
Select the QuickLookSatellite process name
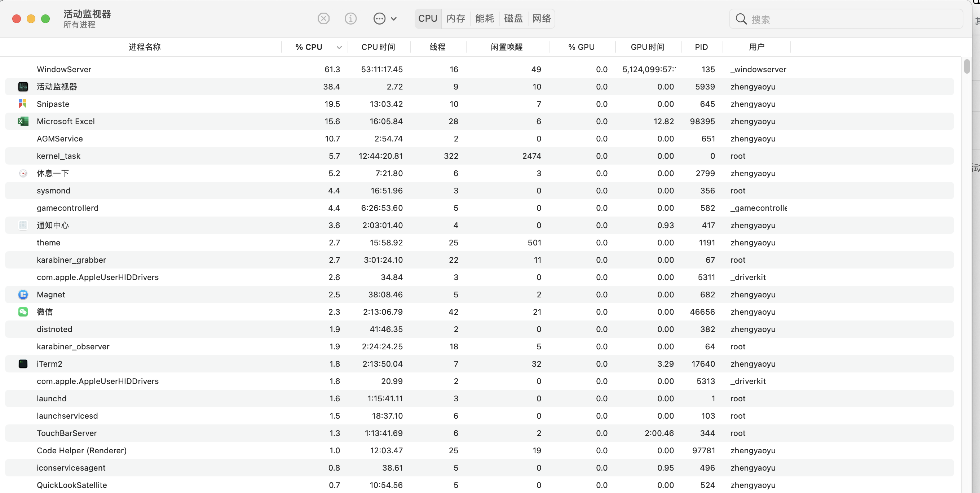(x=71, y=485)
